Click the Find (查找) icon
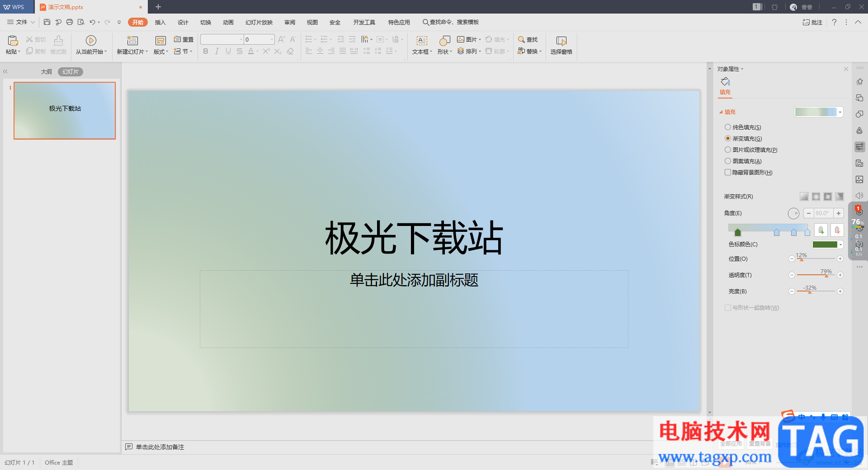Viewport: 868px width, 470px height. click(521, 39)
